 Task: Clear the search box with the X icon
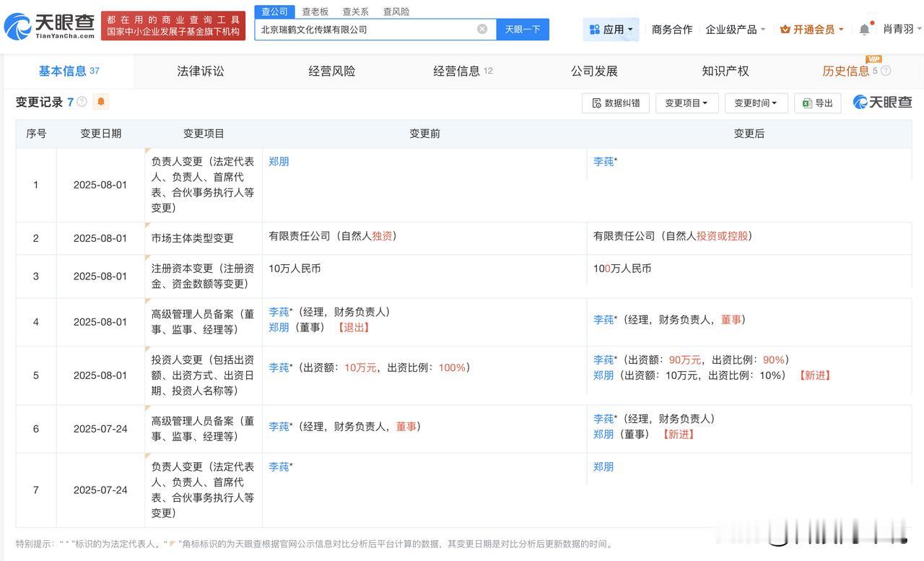coord(482,29)
